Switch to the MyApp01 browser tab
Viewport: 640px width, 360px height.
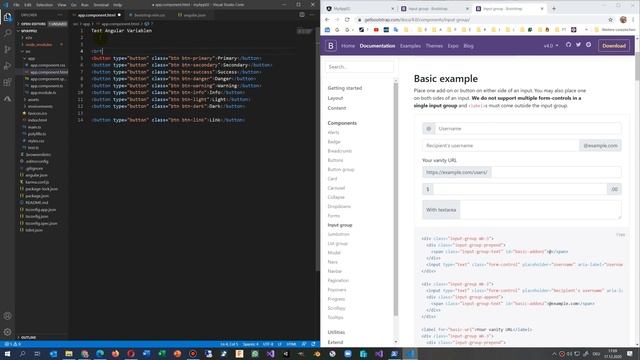click(x=359, y=9)
